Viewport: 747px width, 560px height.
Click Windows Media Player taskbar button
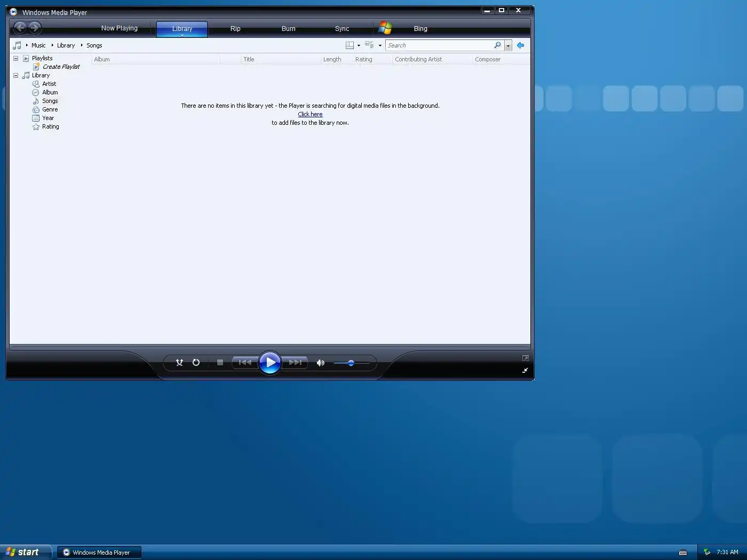99,553
